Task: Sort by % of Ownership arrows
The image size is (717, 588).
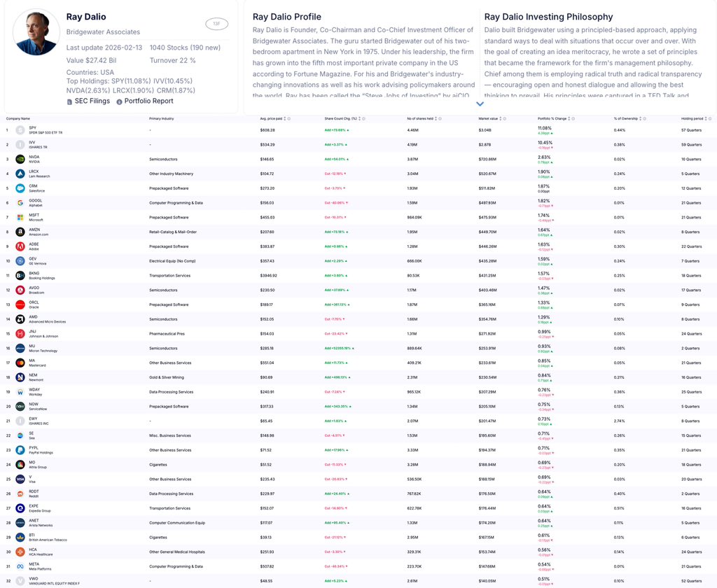Action: click(640, 118)
